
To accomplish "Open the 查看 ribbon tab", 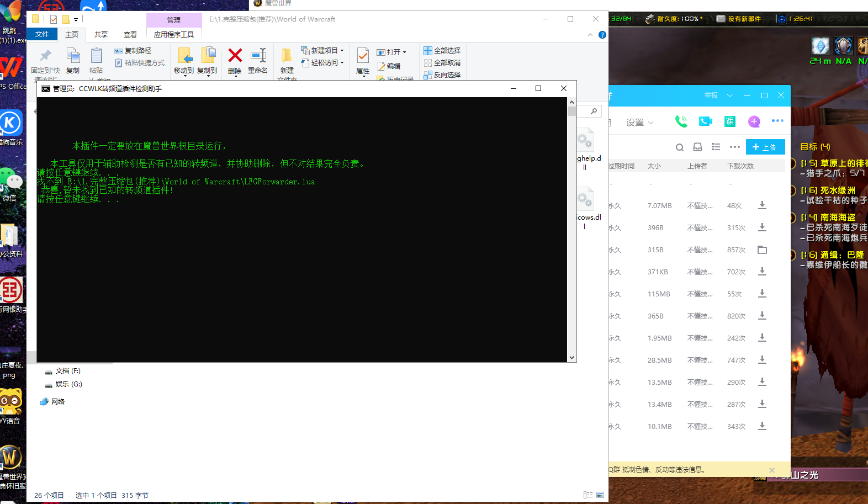I will (130, 34).
